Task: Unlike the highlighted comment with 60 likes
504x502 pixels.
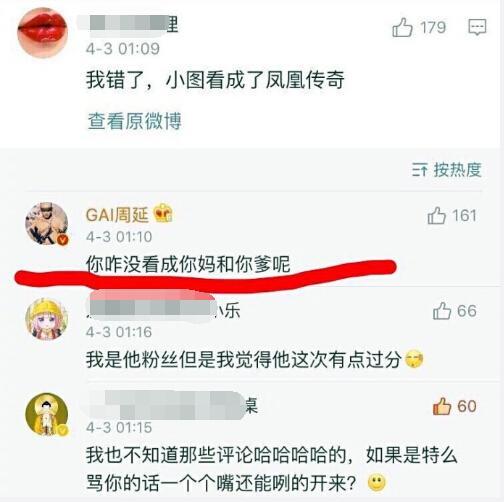Action: pos(442,406)
